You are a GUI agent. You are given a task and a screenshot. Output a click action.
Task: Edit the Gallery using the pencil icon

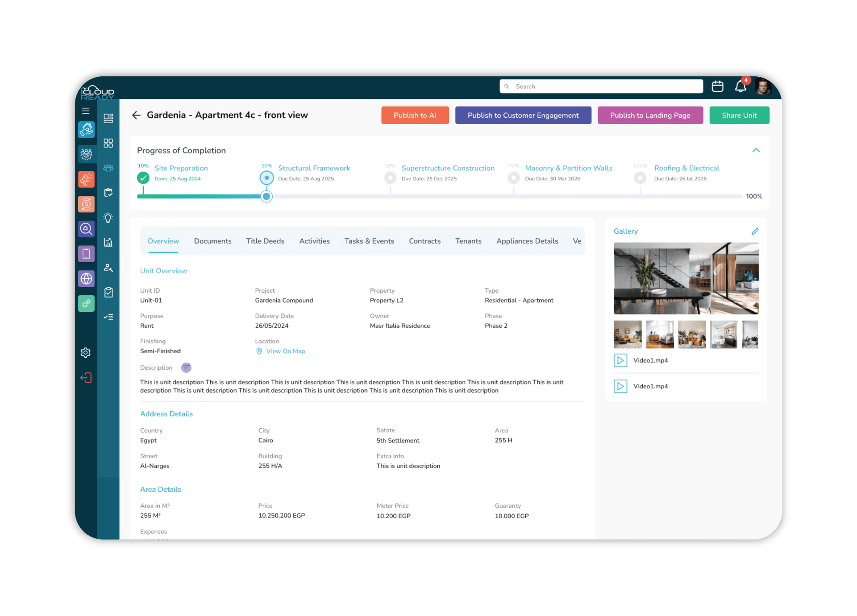[x=755, y=231]
